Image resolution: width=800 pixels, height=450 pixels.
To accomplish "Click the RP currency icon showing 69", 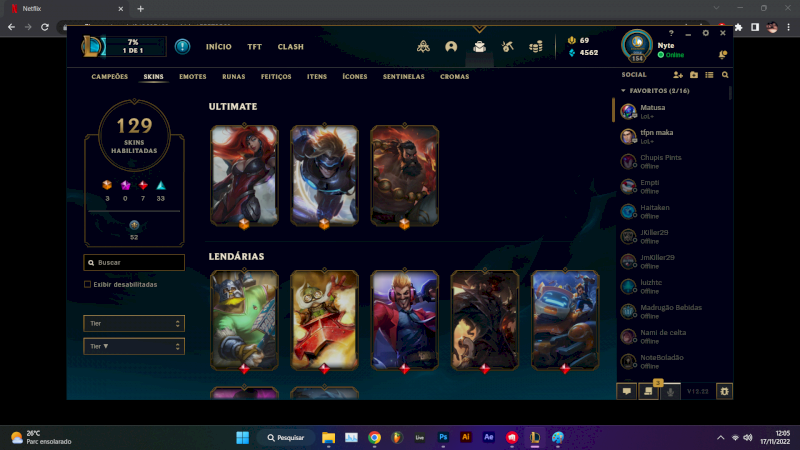I will coord(571,40).
